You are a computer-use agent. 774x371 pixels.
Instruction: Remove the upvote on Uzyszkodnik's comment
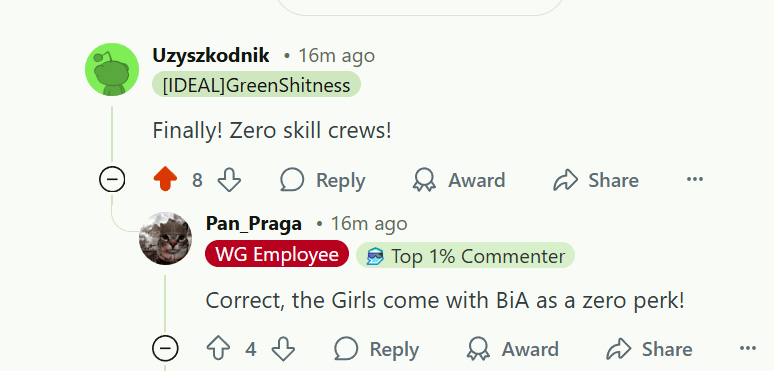click(165, 180)
